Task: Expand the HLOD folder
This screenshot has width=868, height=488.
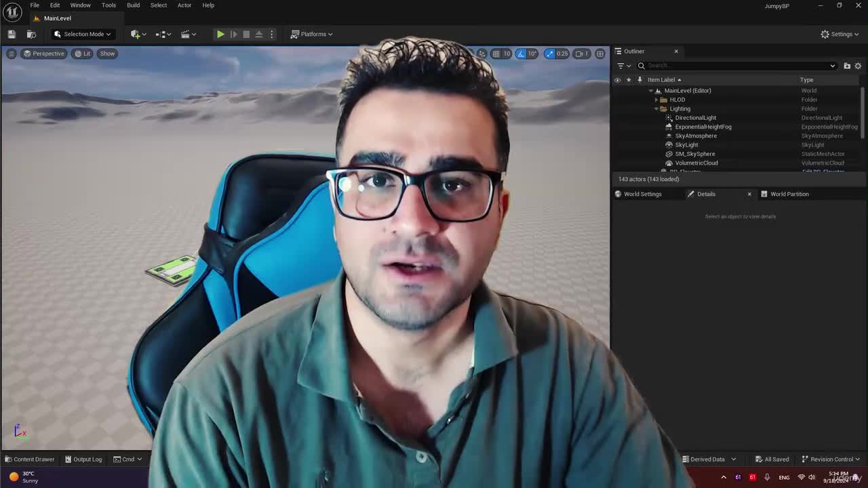Action: 656,100
